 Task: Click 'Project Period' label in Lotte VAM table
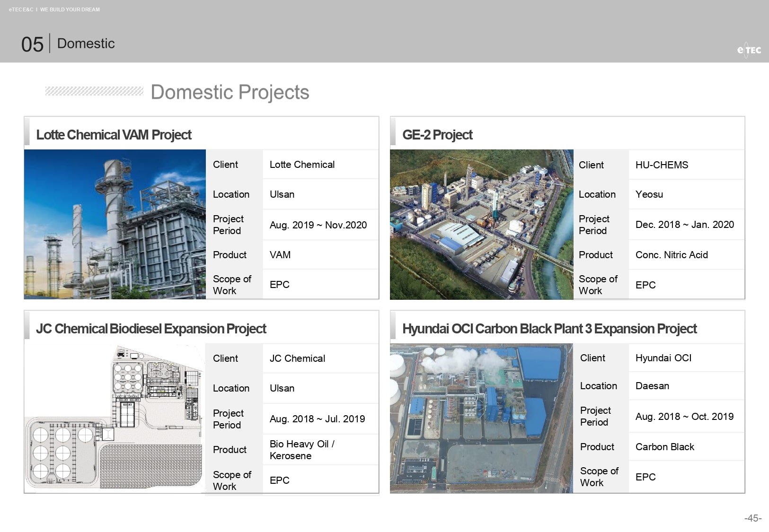[x=228, y=225]
